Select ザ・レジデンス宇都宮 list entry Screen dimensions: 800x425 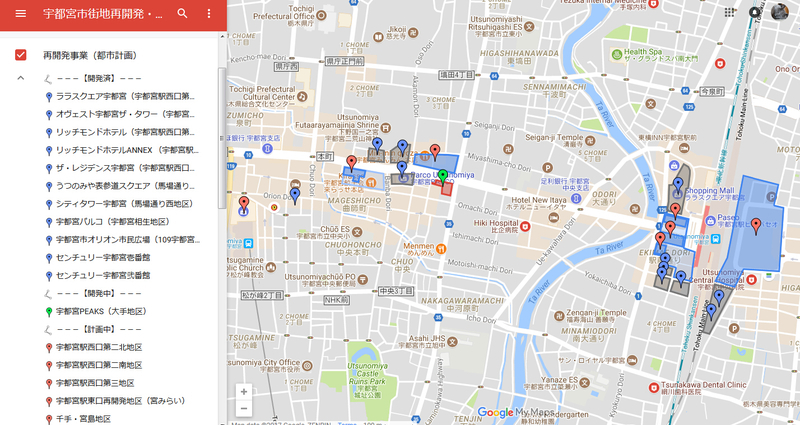tap(125, 168)
